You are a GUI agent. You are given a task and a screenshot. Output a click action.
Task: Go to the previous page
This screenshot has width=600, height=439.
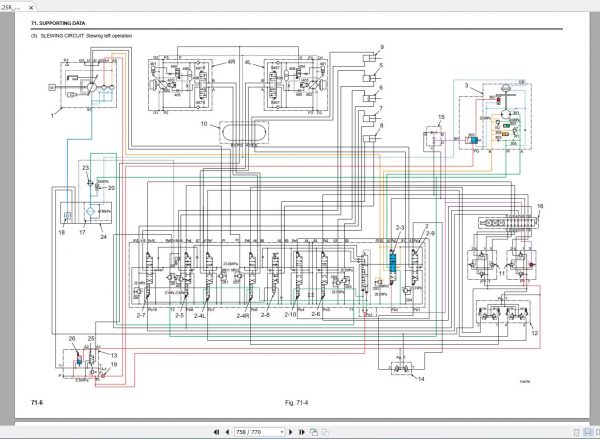coord(227,432)
